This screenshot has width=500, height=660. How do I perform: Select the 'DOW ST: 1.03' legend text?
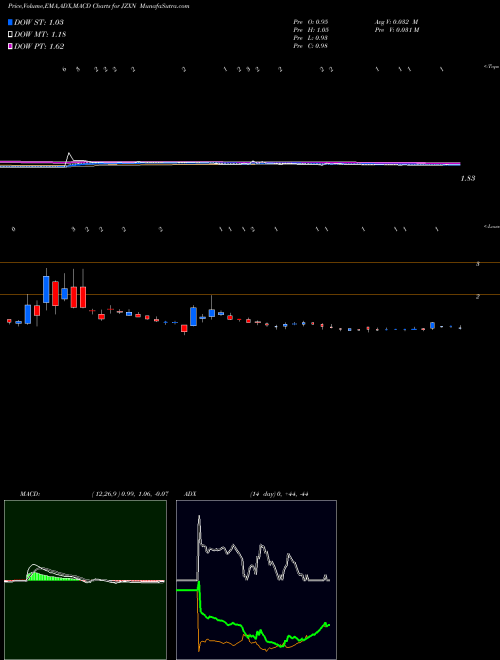[x=39, y=22]
